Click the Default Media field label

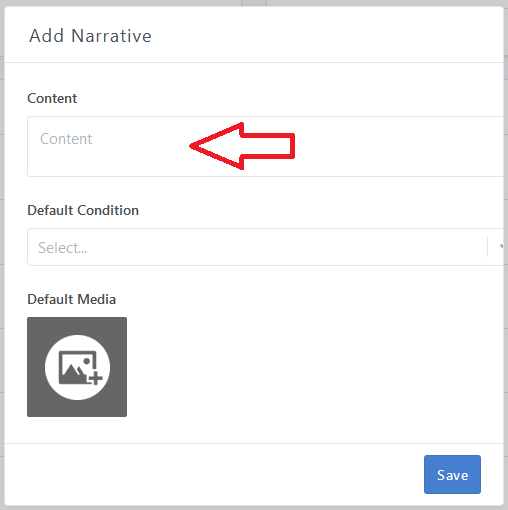(x=72, y=299)
